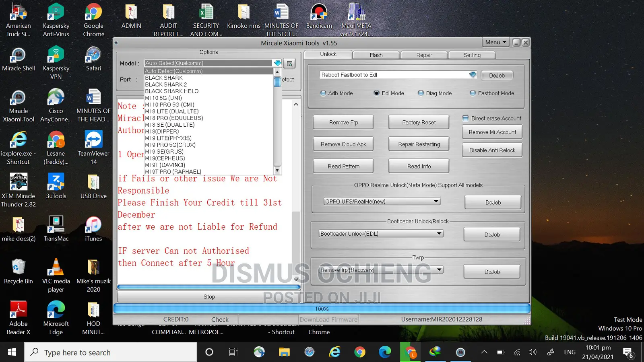The height and width of the screenshot is (362, 644).
Task: Click the 100% progress bar
Action: [322, 309]
